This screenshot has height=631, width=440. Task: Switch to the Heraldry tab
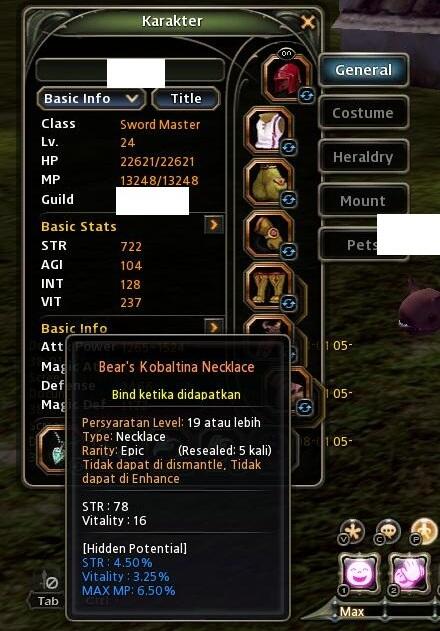(x=363, y=157)
